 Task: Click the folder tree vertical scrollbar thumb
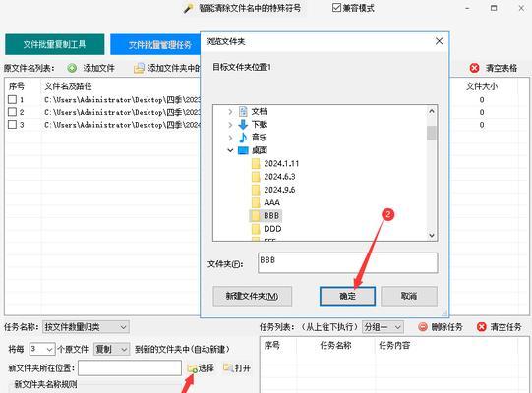pyautogui.click(x=432, y=133)
